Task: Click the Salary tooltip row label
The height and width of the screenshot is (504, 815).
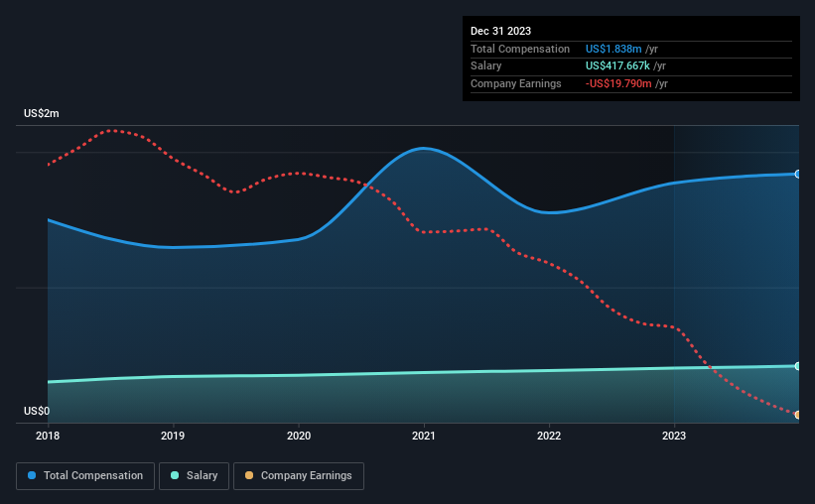Action: [486, 66]
